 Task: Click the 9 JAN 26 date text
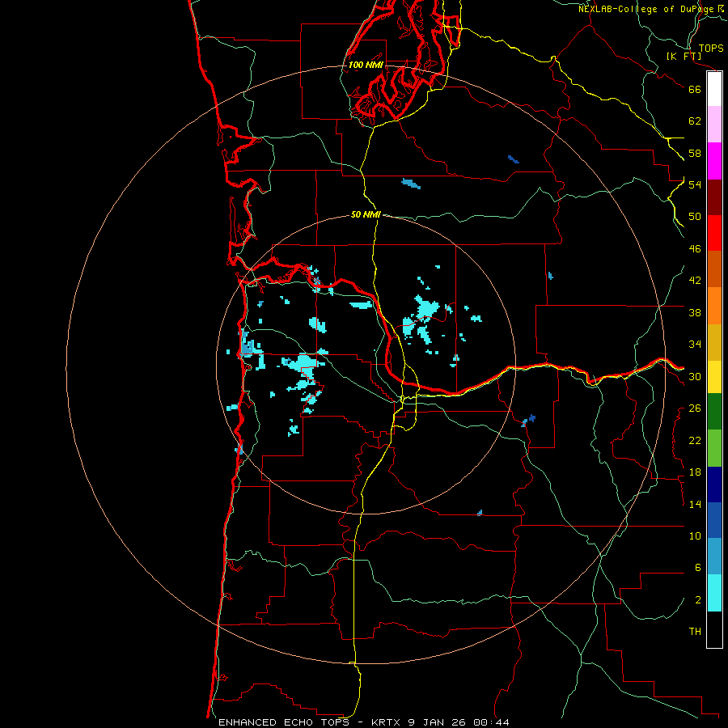click(x=438, y=722)
